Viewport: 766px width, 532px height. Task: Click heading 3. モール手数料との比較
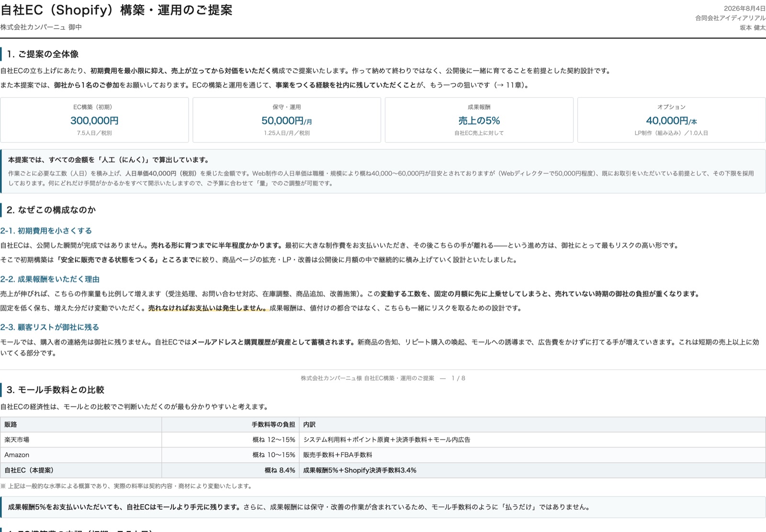[55, 390]
